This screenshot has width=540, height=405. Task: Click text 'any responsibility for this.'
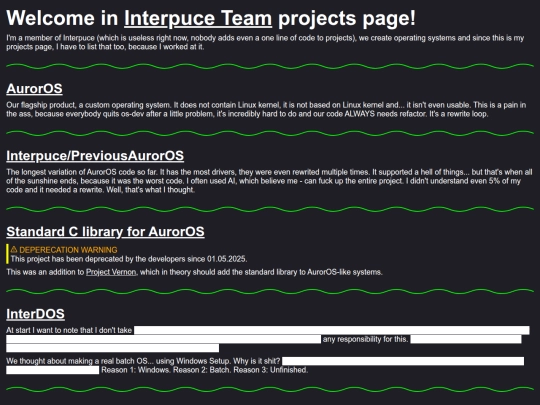click(x=365, y=339)
